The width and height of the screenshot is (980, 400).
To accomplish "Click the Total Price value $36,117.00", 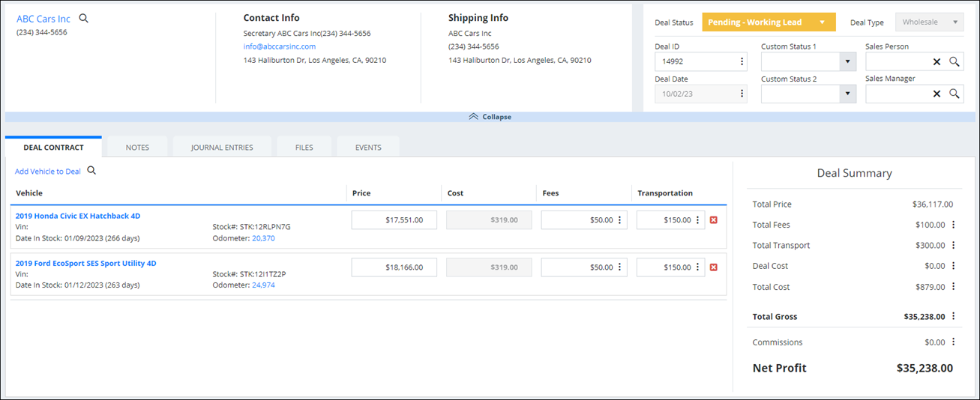I will 933,204.
